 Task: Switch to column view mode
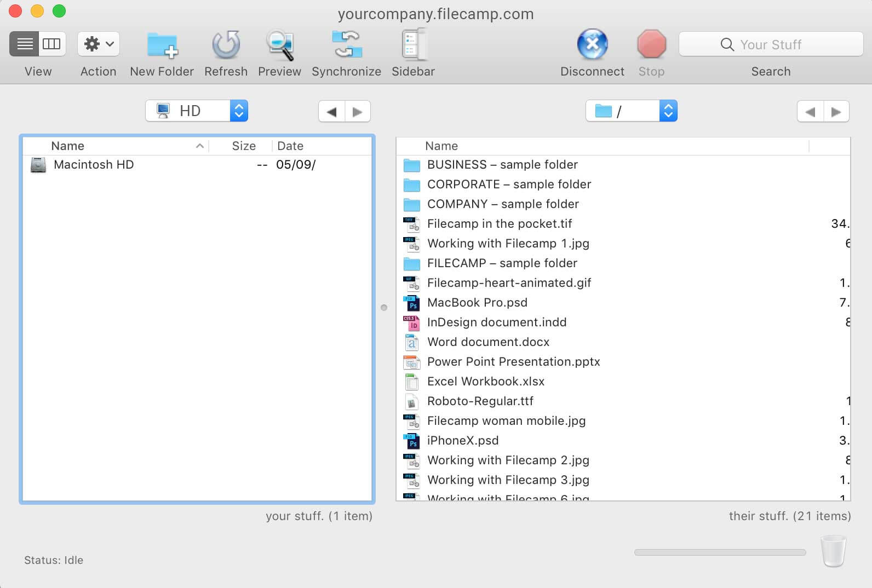[x=52, y=44]
